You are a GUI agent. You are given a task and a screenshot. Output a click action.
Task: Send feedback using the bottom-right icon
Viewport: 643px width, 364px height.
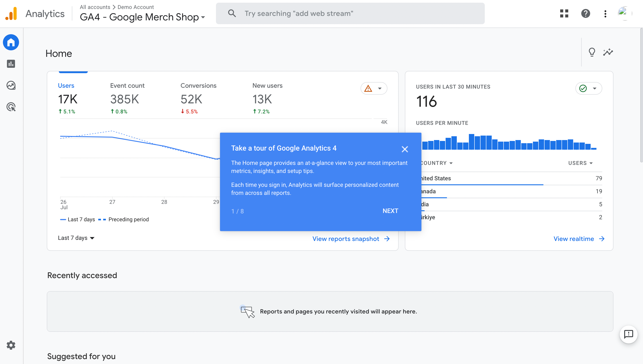click(x=629, y=335)
